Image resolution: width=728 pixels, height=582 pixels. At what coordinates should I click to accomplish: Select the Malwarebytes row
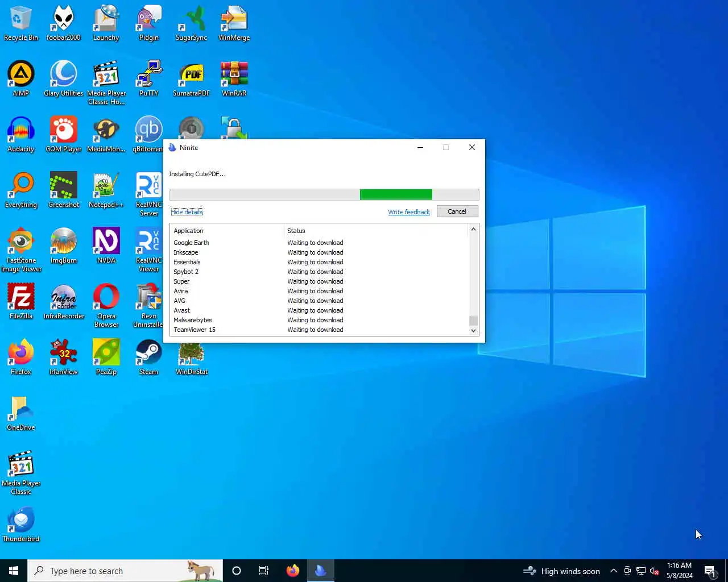click(319, 320)
